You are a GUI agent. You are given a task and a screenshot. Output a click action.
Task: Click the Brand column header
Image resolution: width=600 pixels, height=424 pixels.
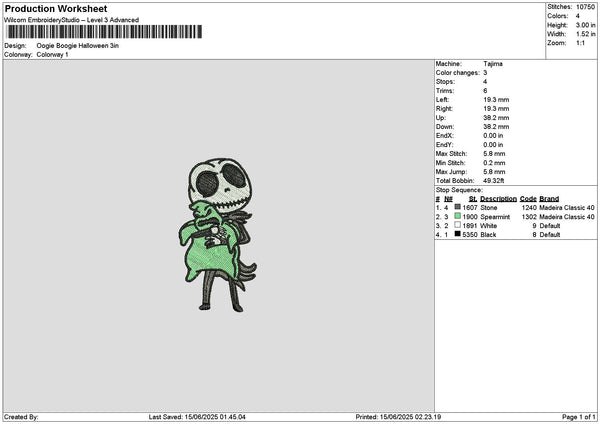pyautogui.click(x=549, y=199)
